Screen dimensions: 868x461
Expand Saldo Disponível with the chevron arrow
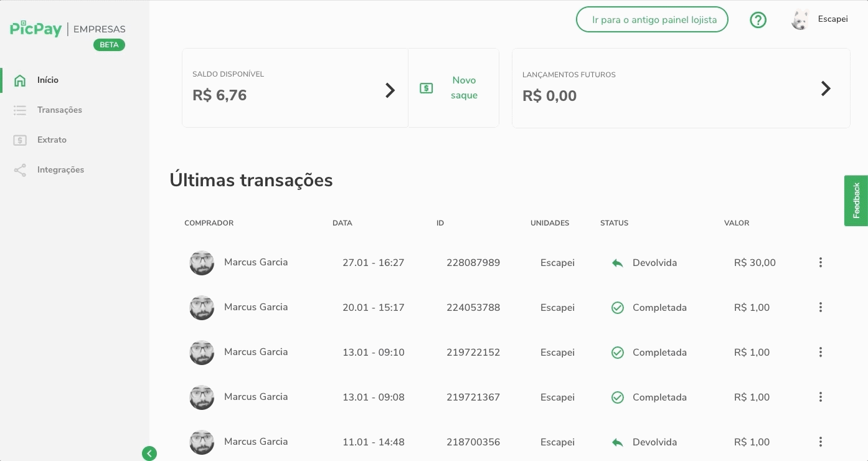(390, 90)
